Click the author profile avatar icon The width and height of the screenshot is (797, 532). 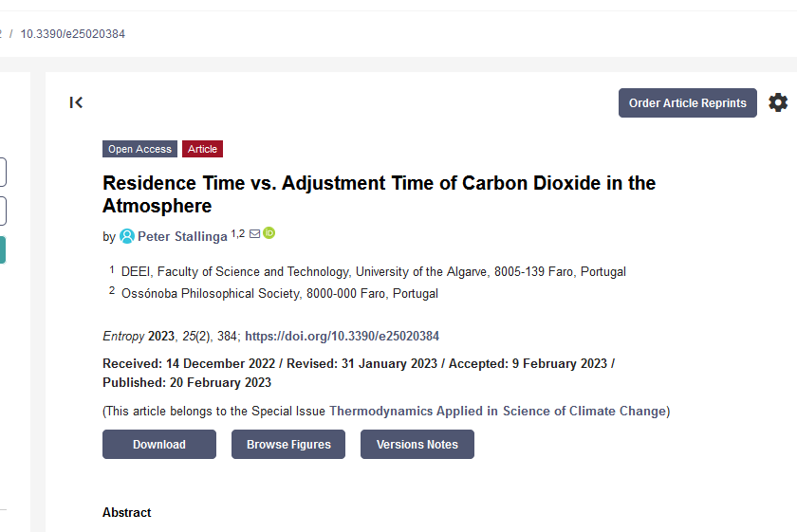click(x=127, y=236)
